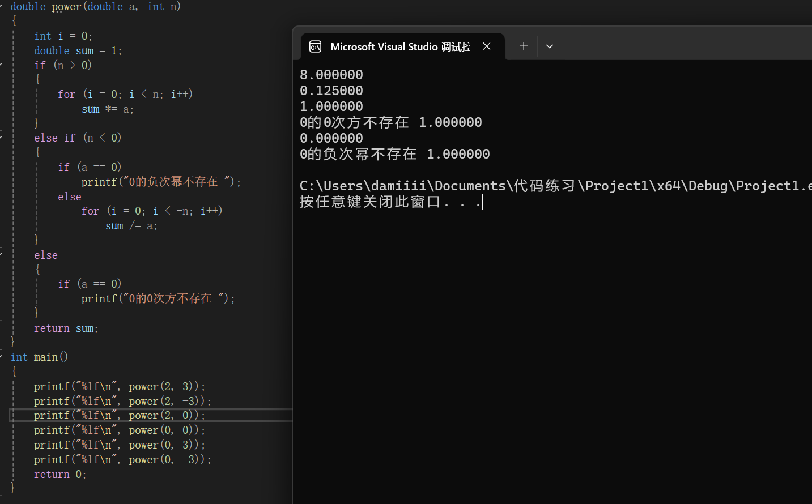Click the printf with '0的负次幂不存在' string
The image size is (812, 504).
(x=161, y=182)
